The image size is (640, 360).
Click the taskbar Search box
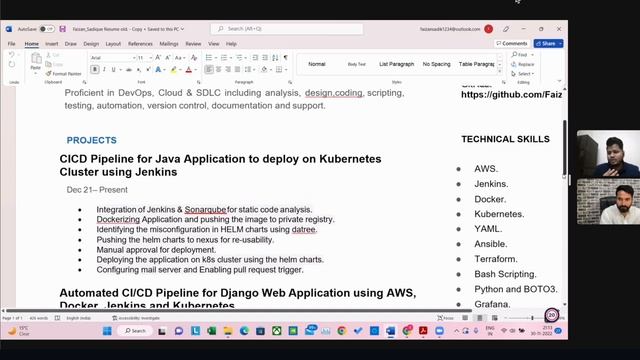pos(135,331)
